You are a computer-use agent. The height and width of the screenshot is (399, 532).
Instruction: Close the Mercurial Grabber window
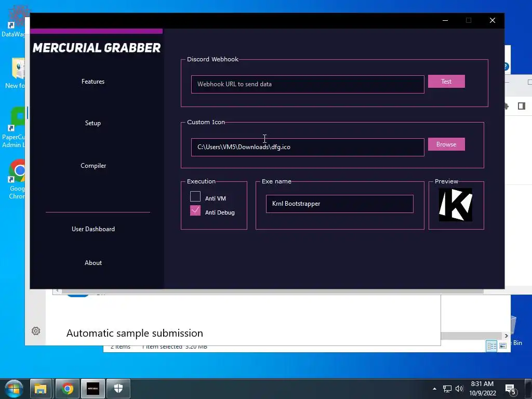493,20
